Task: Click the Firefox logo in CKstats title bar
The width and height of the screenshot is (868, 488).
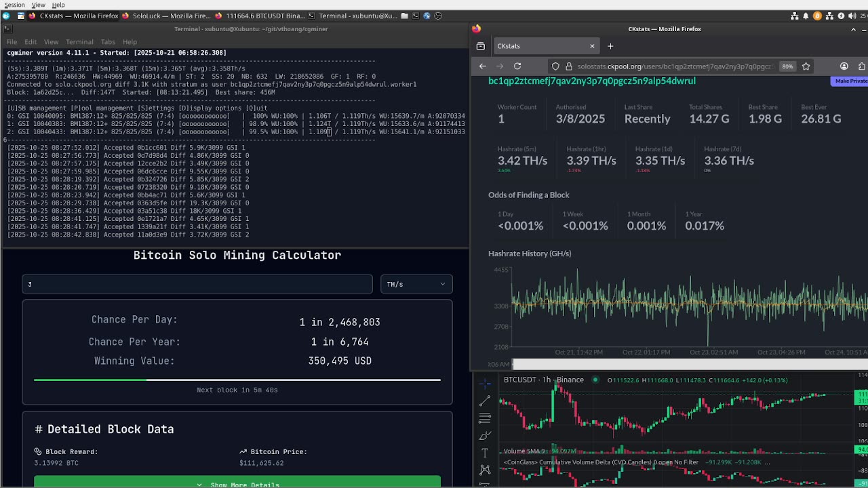Action: (x=476, y=29)
